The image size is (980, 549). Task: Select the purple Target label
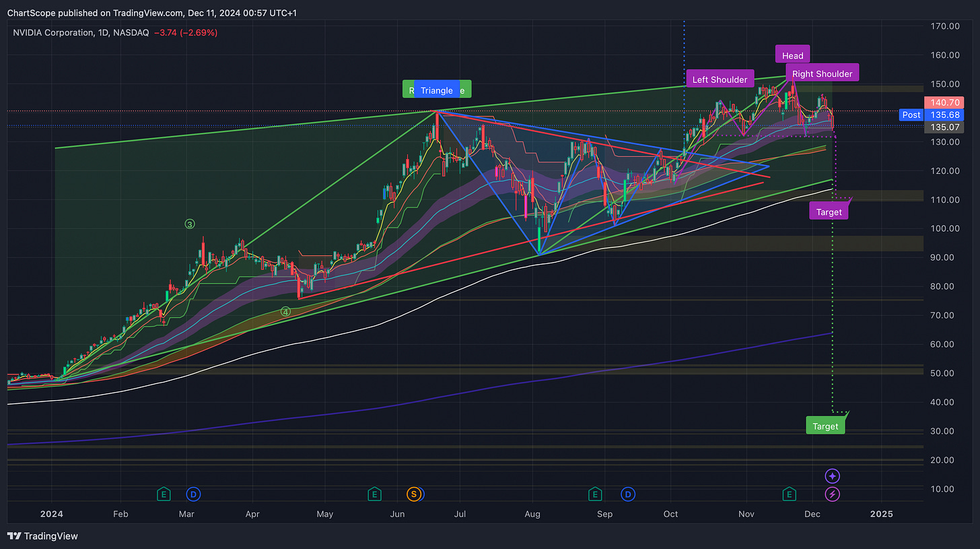click(829, 212)
